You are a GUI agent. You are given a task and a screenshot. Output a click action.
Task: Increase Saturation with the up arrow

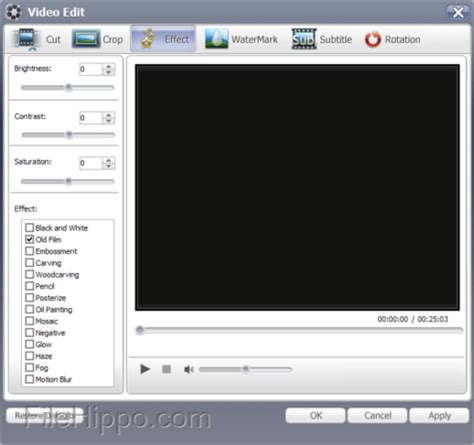point(109,160)
